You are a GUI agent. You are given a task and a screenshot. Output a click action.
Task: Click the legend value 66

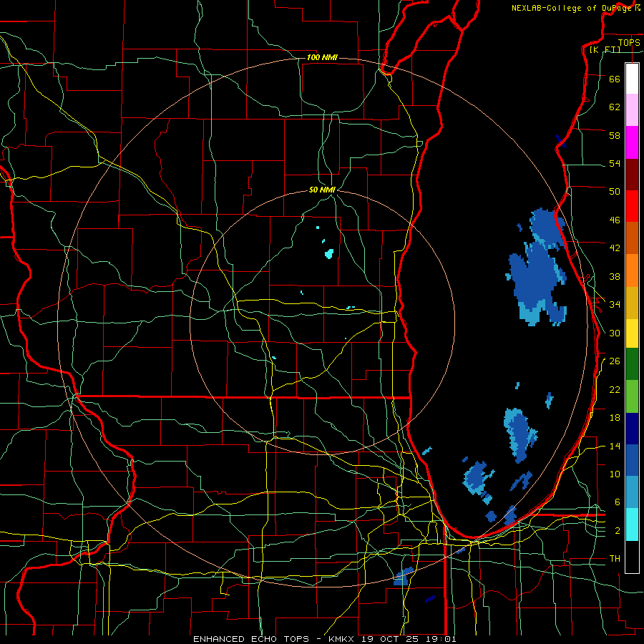(x=615, y=79)
